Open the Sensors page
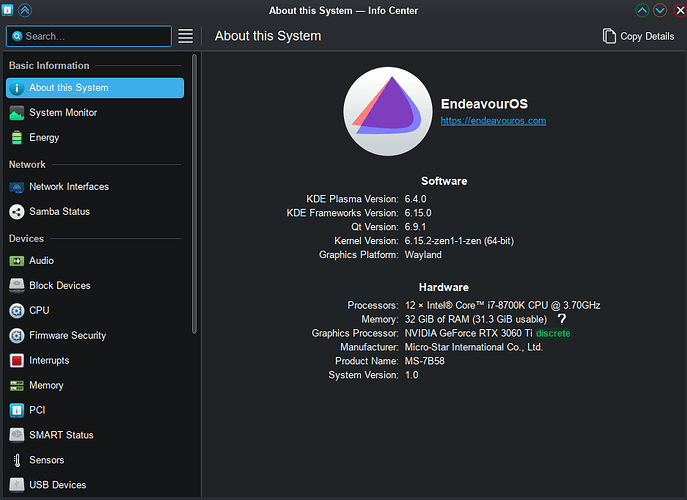 46,460
